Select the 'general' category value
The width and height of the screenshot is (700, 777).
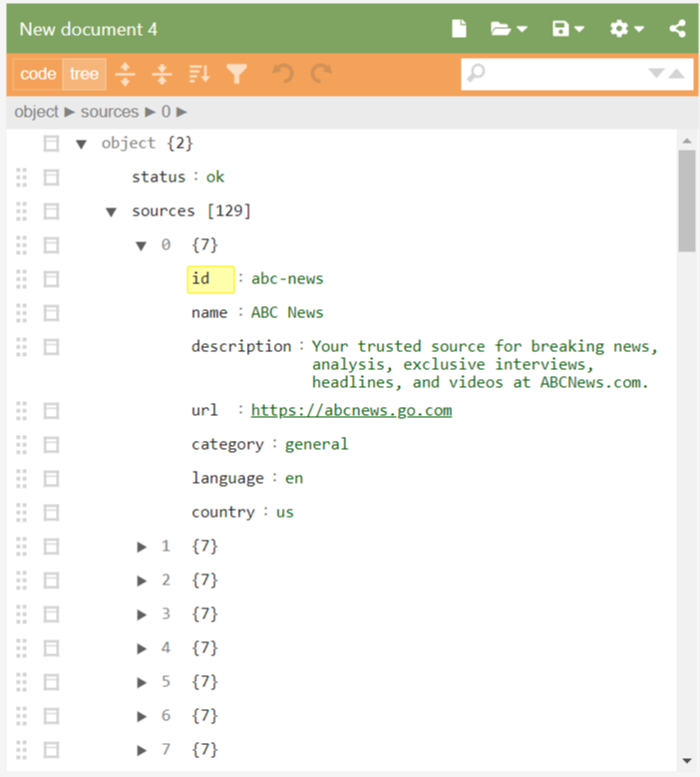(x=316, y=445)
